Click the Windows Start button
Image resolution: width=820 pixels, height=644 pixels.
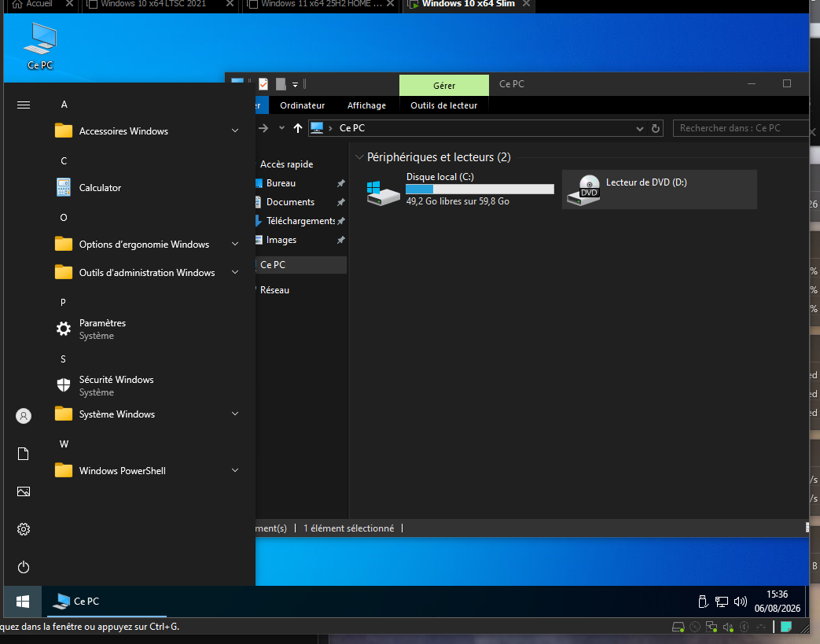point(23,602)
